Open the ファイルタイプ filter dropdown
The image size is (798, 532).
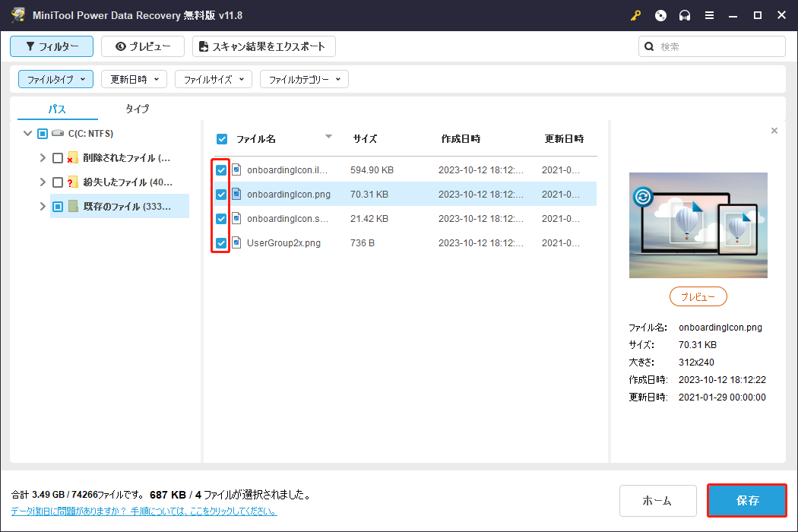pyautogui.click(x=55, y=79)
